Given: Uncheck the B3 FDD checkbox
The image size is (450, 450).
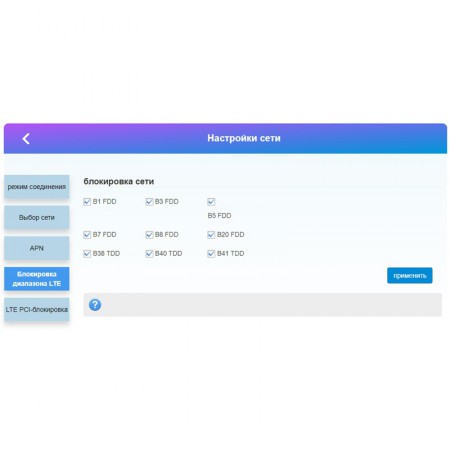Looking at the screenshot, I should coord(149,202).
